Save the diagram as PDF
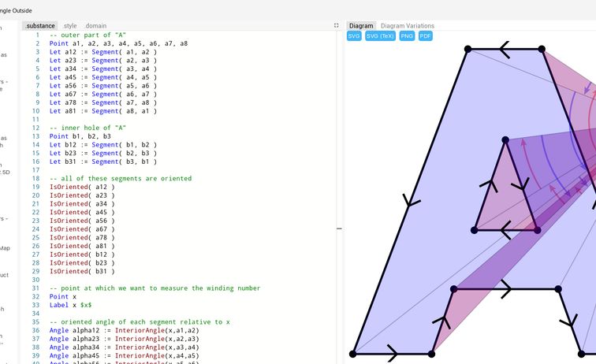The width and height of the screenshot is (596, 364). tap(426, 36)
